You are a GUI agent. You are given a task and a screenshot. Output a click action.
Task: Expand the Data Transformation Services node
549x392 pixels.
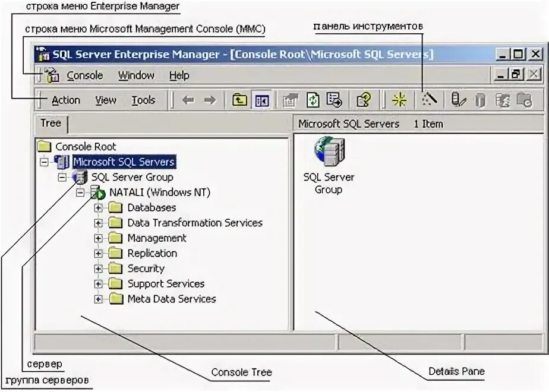(x=99, y=223)
